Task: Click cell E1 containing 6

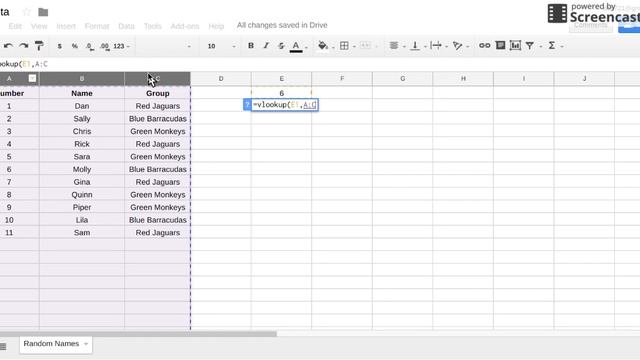Action: pos(281,93)
